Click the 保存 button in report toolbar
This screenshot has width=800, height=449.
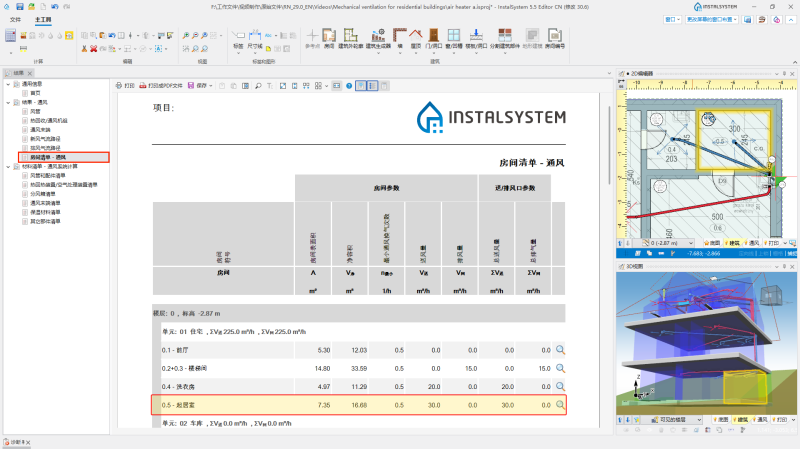coord(197,86)
